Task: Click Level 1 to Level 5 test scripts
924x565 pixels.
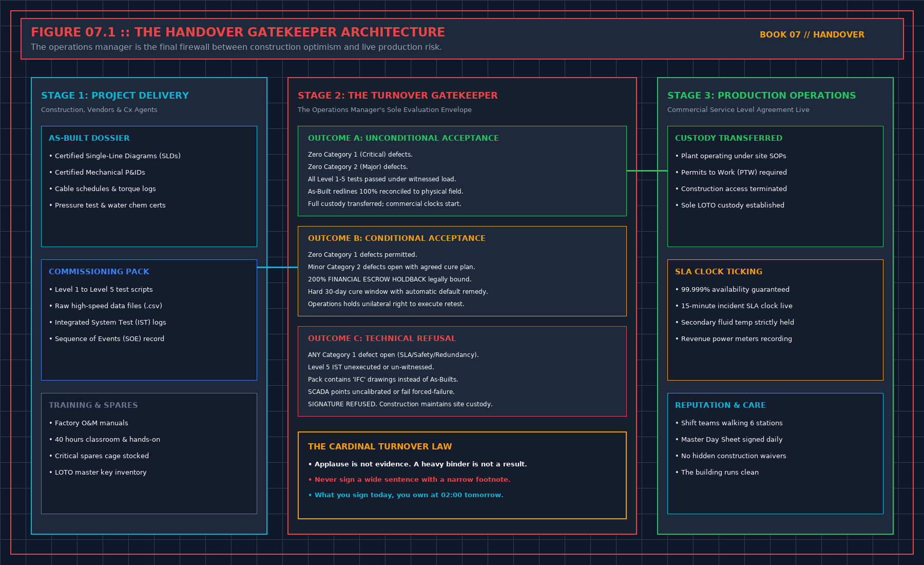Action: point(101,290)
